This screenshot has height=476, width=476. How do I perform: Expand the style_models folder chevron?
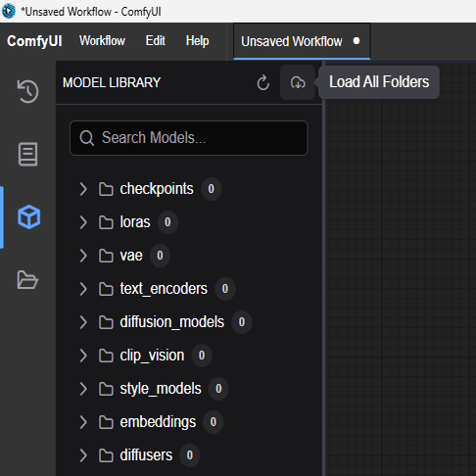pyautogui.click(x=83, y=389)
